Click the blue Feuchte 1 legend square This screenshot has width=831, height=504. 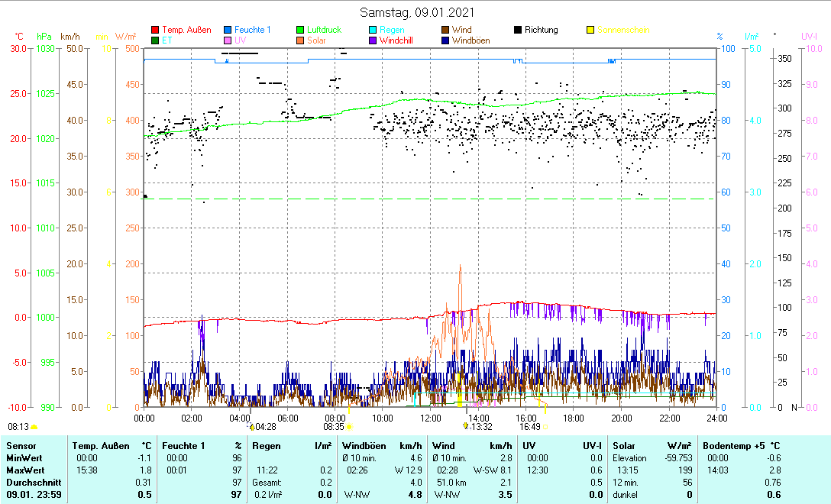228,30
